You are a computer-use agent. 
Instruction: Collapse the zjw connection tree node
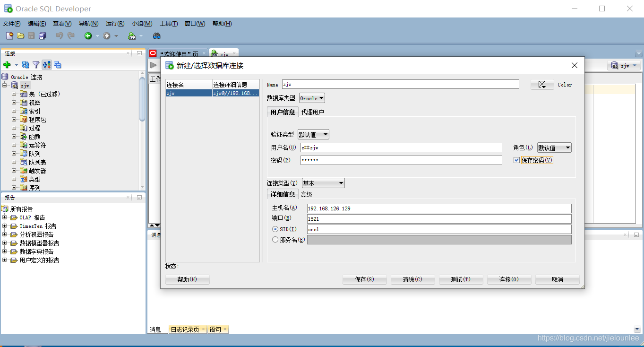click(5, 86)
